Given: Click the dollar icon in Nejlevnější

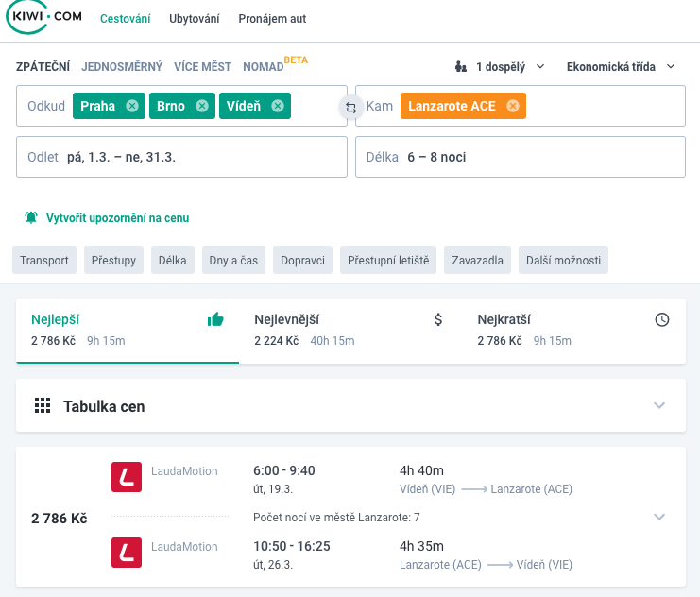Looking at the screenshot, I should click(438, 319).
